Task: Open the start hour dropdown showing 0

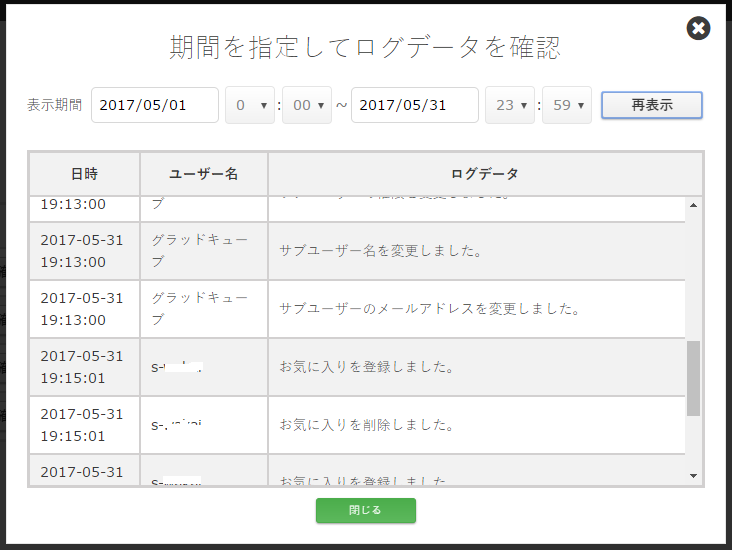Action: point(250,105)
